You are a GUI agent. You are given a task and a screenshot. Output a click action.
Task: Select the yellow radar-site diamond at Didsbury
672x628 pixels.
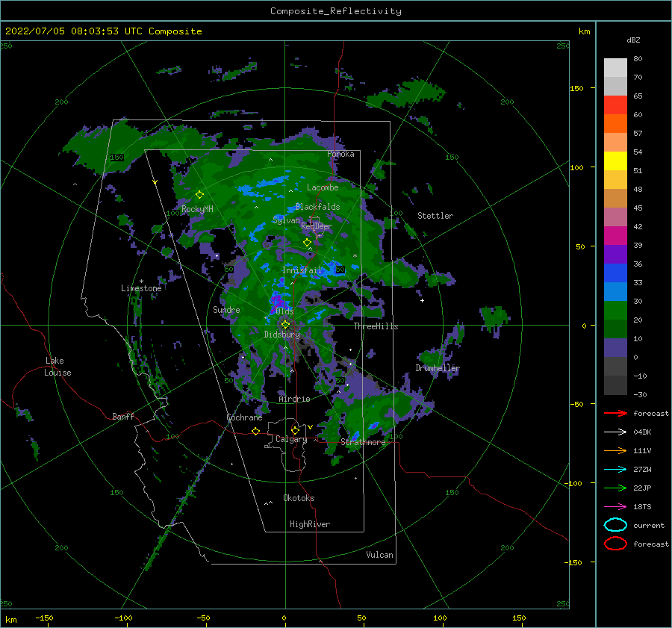tap(285, 325)
